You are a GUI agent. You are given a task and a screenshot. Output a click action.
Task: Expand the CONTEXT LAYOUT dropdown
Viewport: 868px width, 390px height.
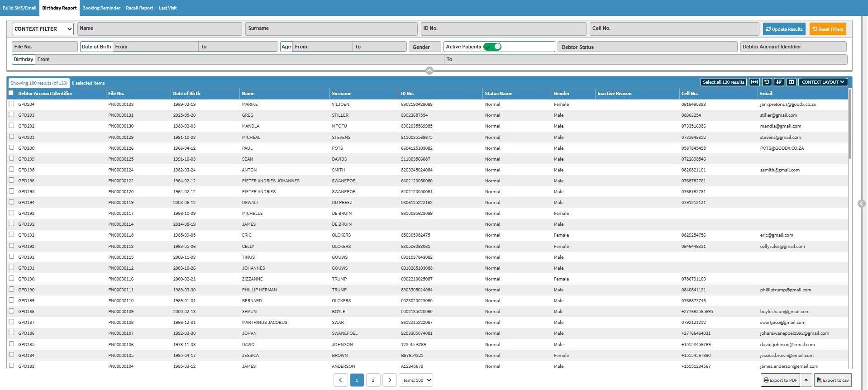[x=823, y=82]
